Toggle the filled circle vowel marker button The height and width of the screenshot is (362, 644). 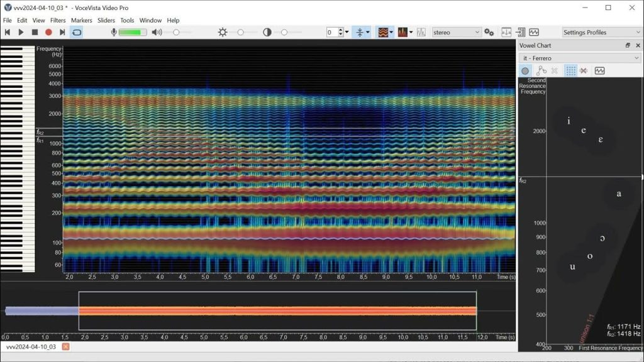(x=525, y=71)
